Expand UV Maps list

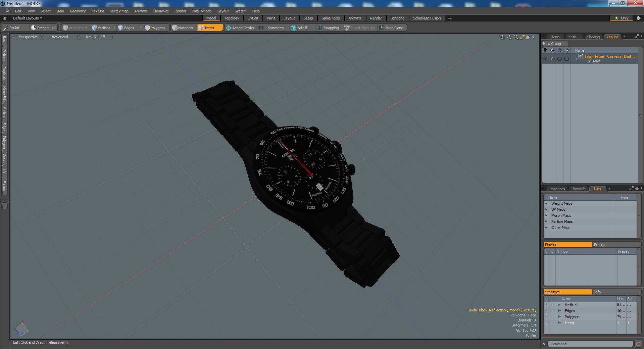point(546,209)
